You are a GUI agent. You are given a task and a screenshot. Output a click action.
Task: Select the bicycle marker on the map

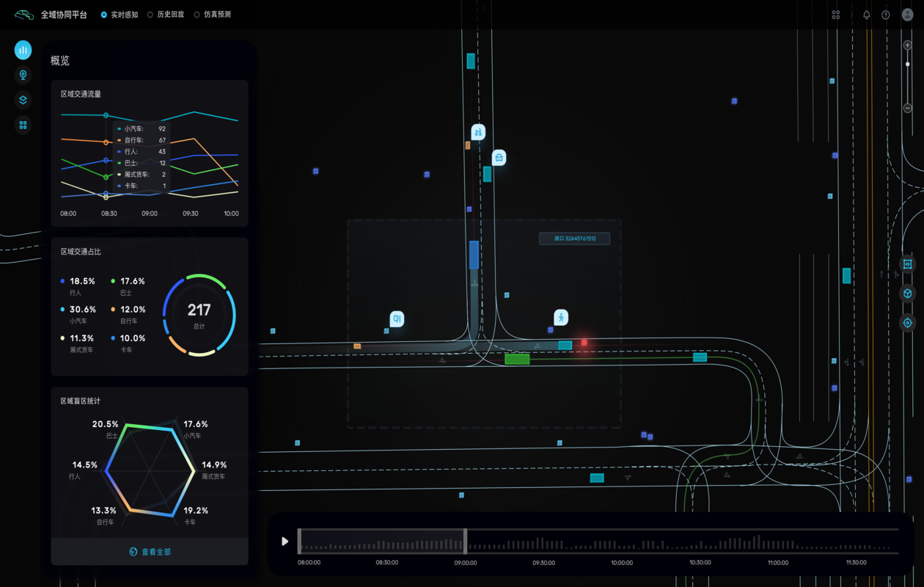pos(478,132)
